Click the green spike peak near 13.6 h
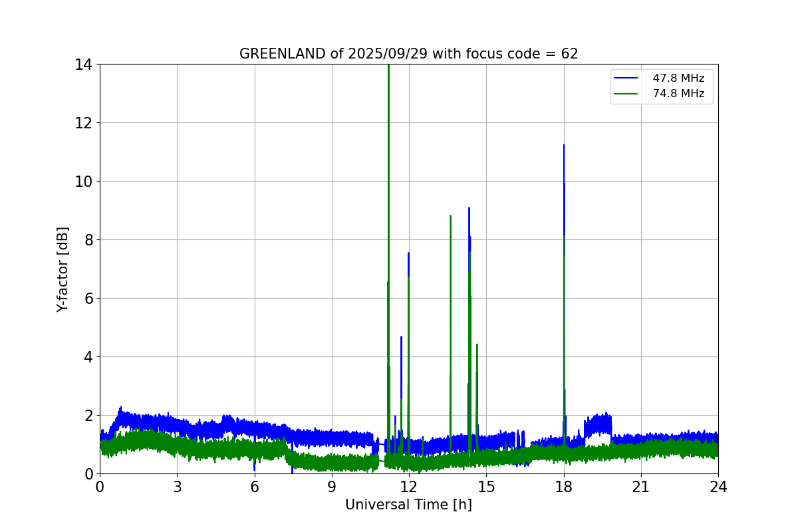The height and width of the screenshot is (532, 798). point(450,215)
